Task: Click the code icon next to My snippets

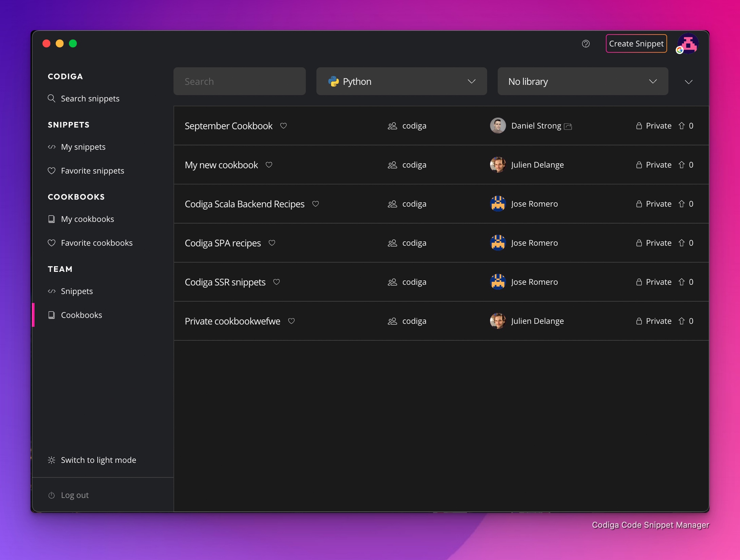Action: click(x=52, y=147)
